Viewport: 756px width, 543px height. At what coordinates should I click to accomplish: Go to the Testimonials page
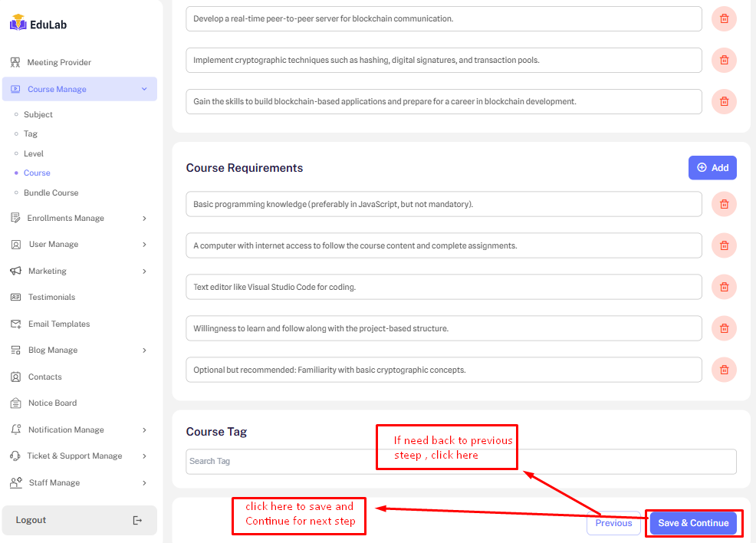click(51, 297)
